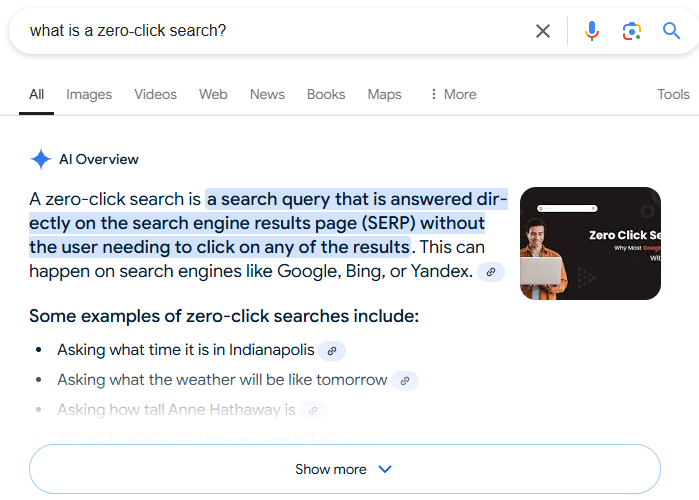Open the Tools options

(673, 94)
